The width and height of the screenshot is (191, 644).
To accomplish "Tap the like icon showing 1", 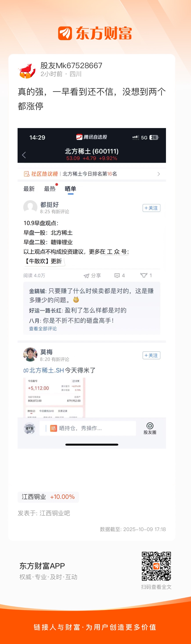I will [x=144, y=275].
